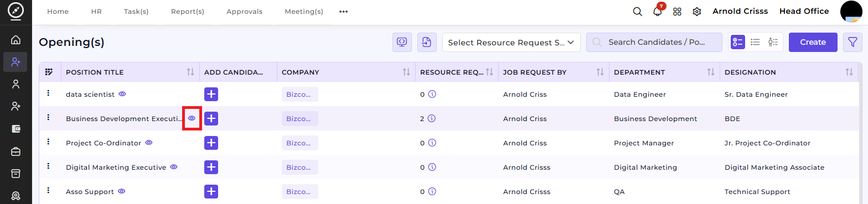Add candidate to Business Development Executive opening

(x=211, y=118)
